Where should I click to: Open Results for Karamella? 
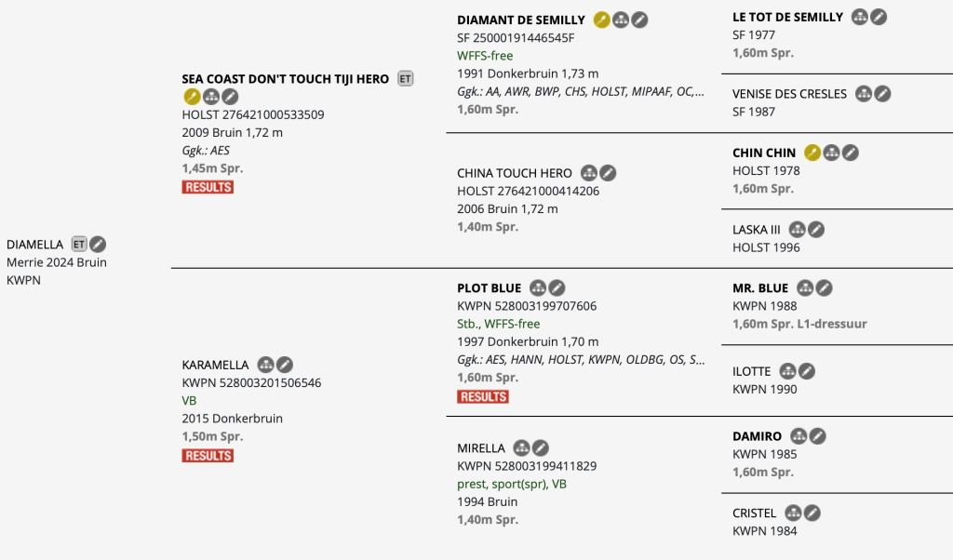[x=208, y=456]
